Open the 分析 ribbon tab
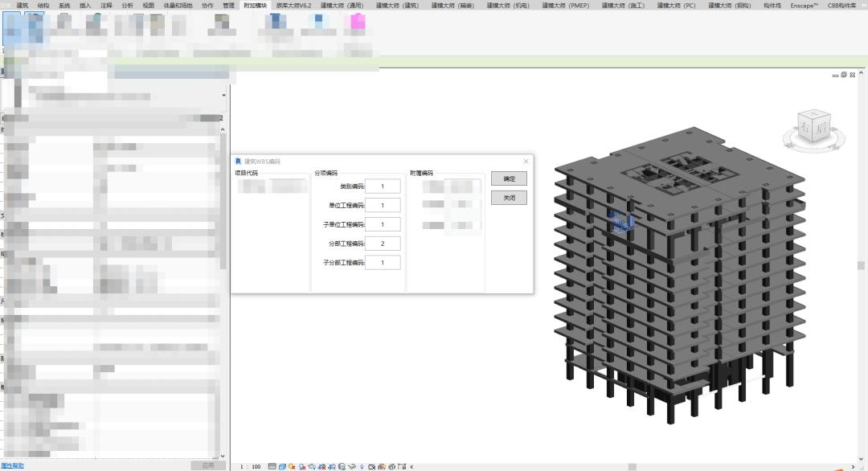868x471 pixels. tap(127, 5)
